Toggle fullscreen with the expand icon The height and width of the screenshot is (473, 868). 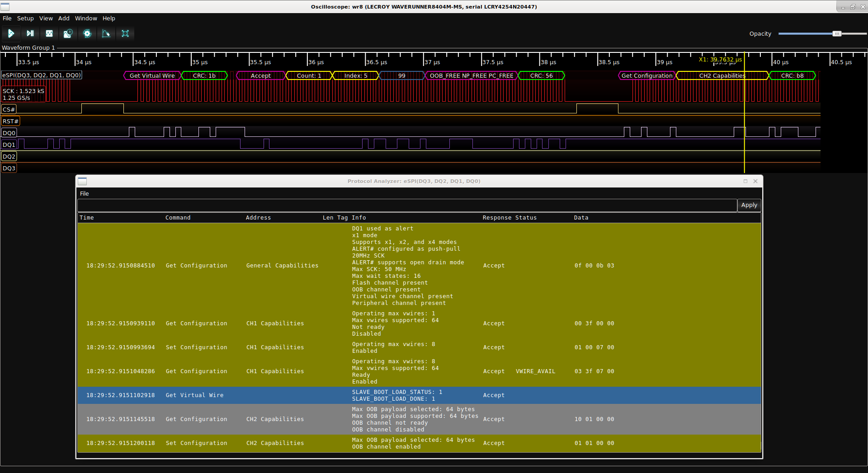[125, 33]
